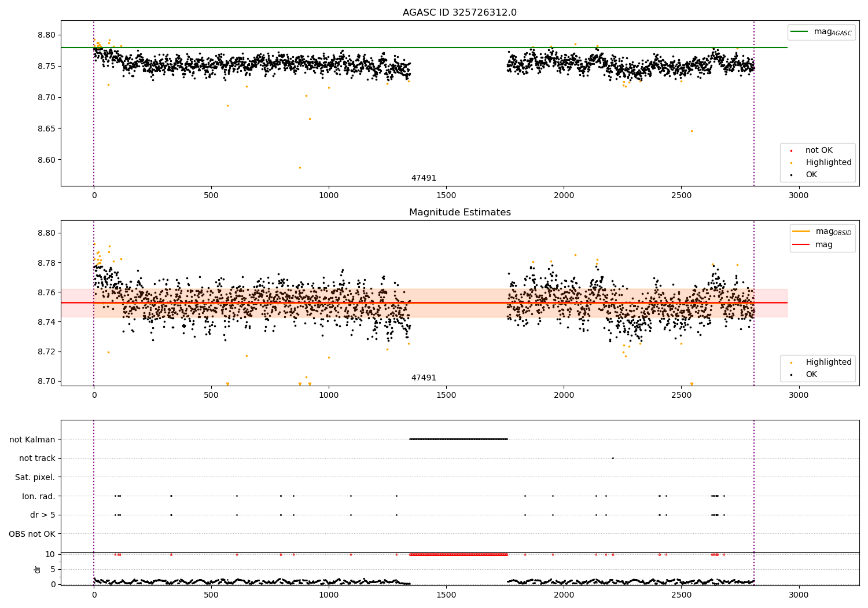This screenshot has height=608, width=868.
Task: Select the 'dr > 5' row label
Action: (x=43, y=515)
